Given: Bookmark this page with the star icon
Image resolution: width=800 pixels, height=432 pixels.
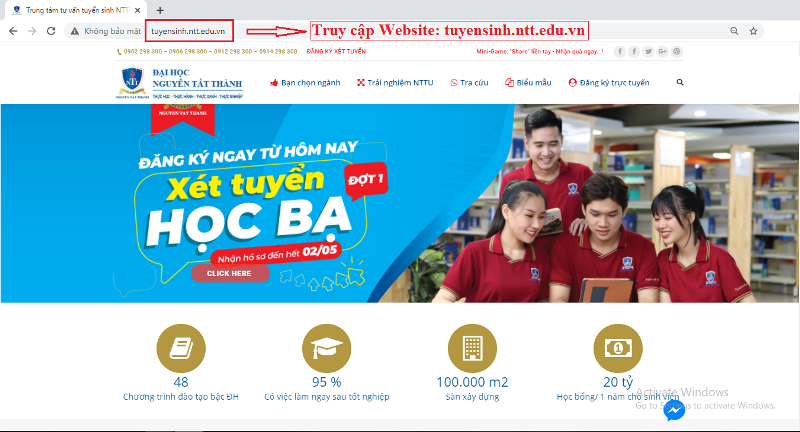Looking at the screenshot, I should pos(753,31).
